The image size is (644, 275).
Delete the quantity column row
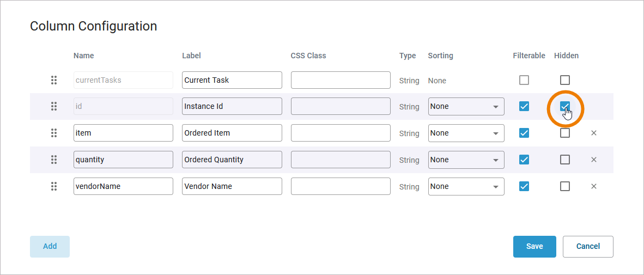[x=594, y=160]
